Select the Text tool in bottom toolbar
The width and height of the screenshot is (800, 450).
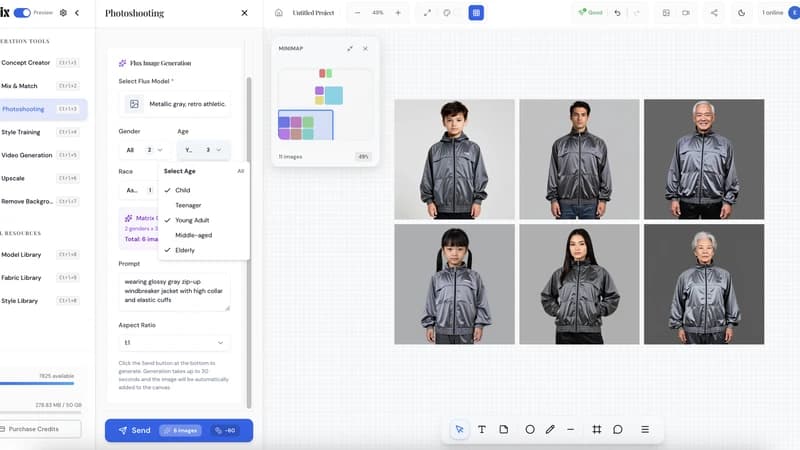coord(482,429)
